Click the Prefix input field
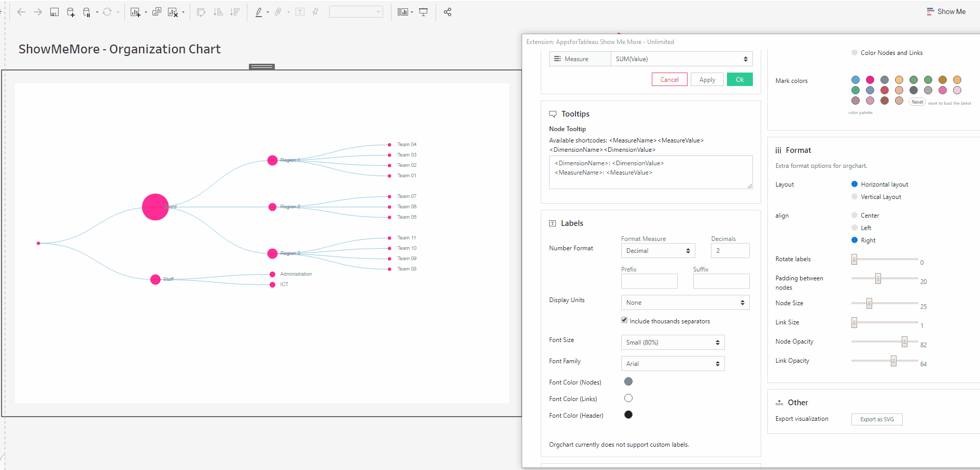980x470 pixels. (649, 281)
